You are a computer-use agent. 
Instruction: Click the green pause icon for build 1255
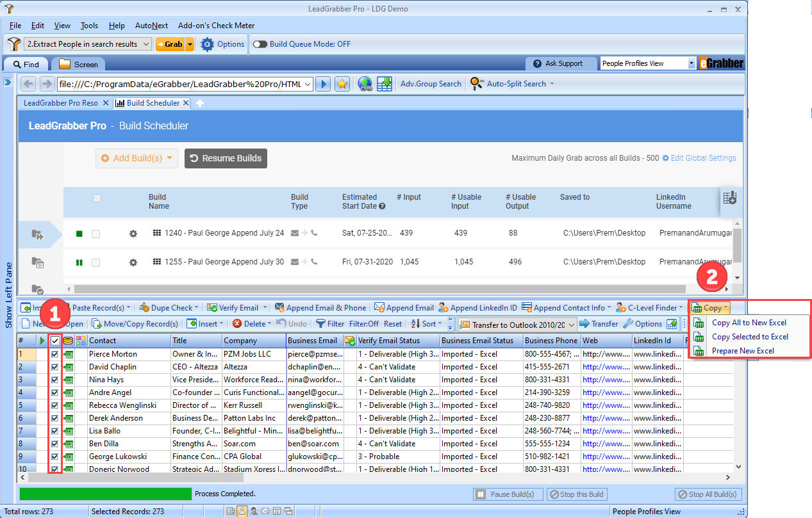(x=79, y=263)
